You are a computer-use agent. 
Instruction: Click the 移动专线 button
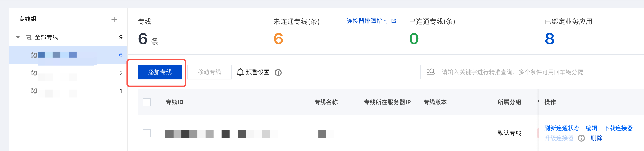click(209, 72)
